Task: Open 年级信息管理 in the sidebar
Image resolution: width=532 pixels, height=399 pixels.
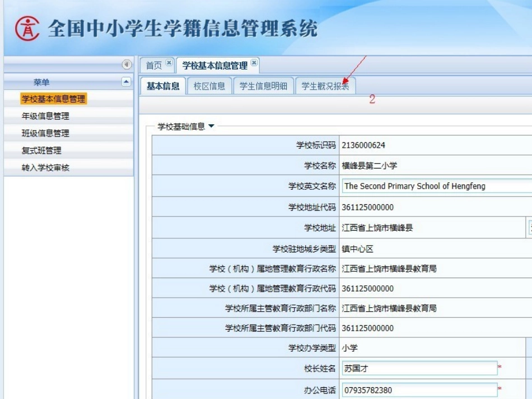Action: [x=45, y=116]
